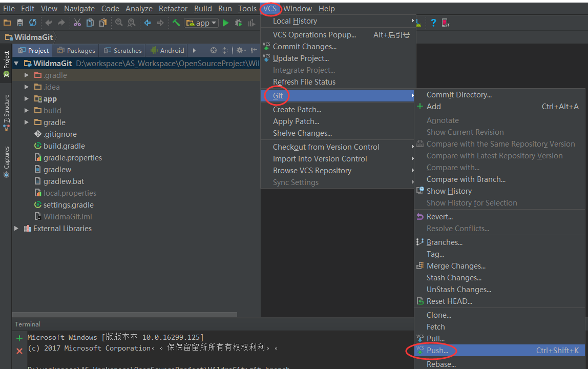Switch to the Android view tab
Screen dimensions: 588x369
[x=167, y=50]
